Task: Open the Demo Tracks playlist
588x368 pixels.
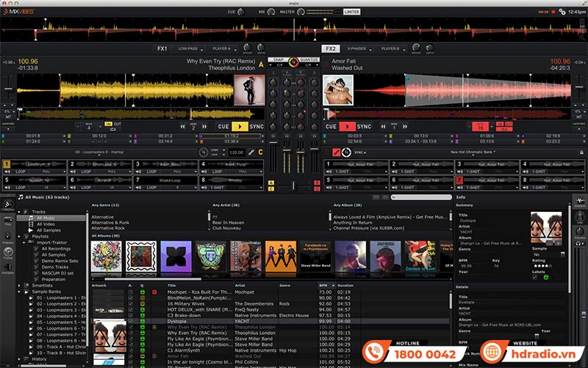Action: 55,267
